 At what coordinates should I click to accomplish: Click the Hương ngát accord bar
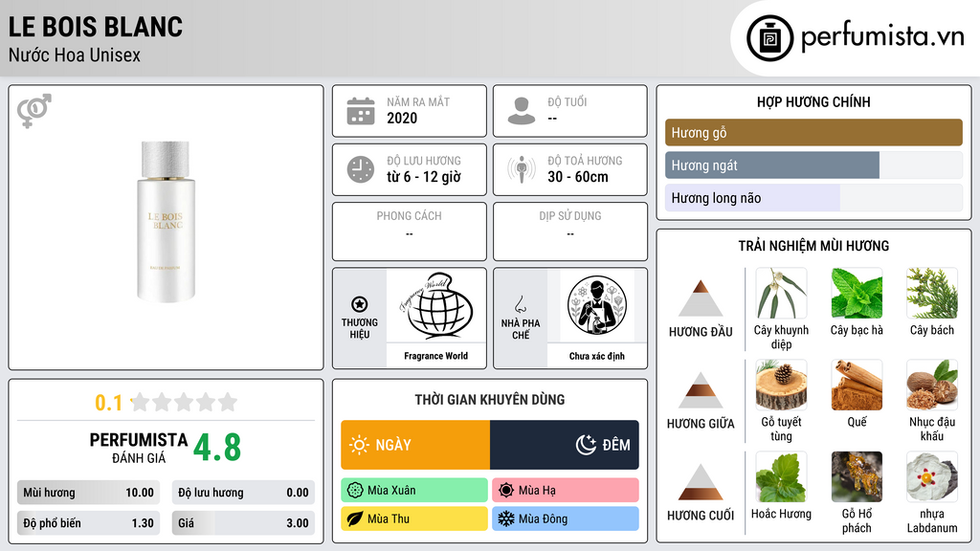[x=813, y=165]
